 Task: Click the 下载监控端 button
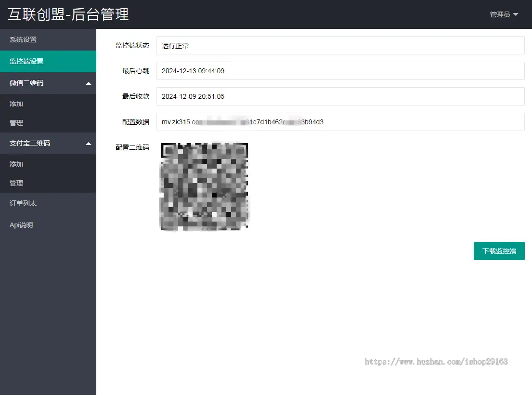coord(499,251)
